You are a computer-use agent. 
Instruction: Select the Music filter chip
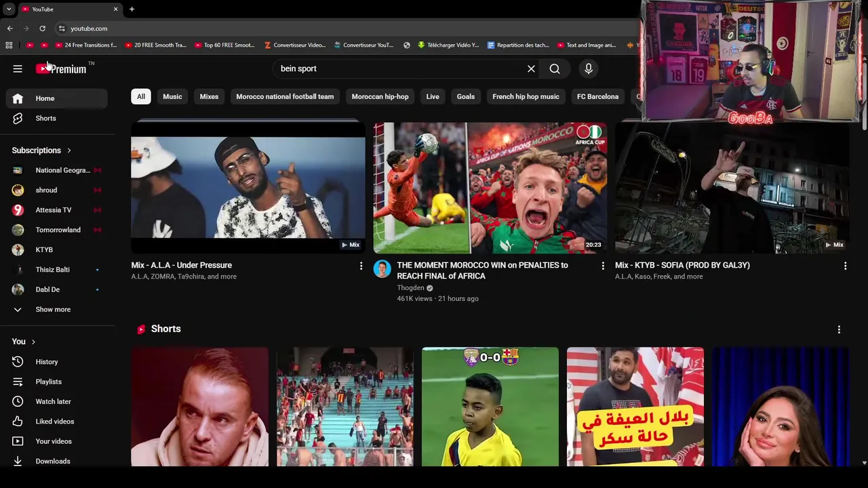(172, 96)
